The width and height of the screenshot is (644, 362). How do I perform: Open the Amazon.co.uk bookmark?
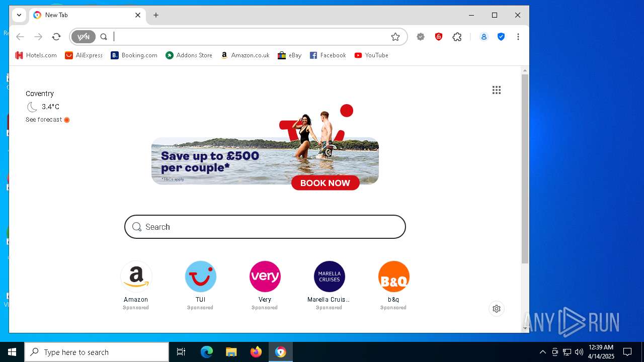click(x=245, y=55)
